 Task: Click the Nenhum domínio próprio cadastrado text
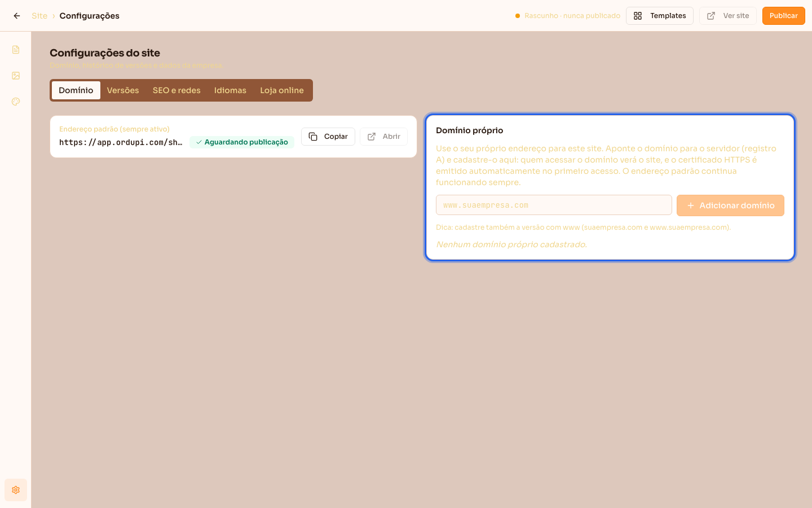[x=511, y=244]
